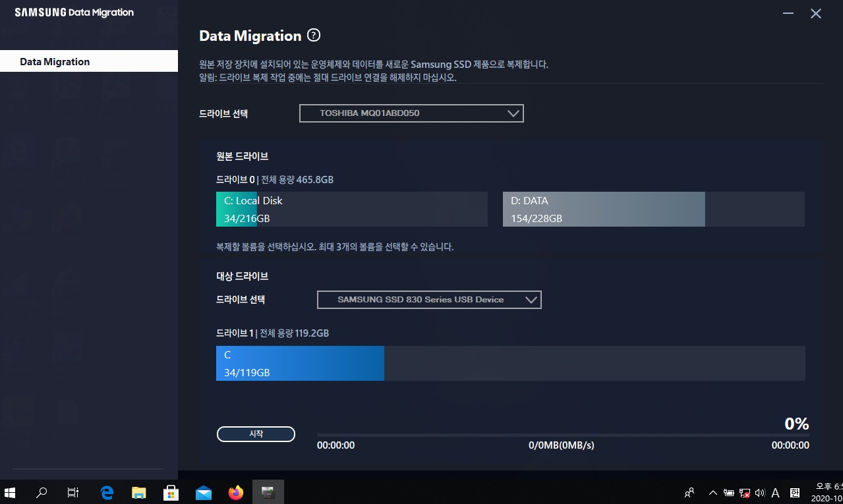
Task: Open Windows taskbar search
Action: tap(42, 492)
